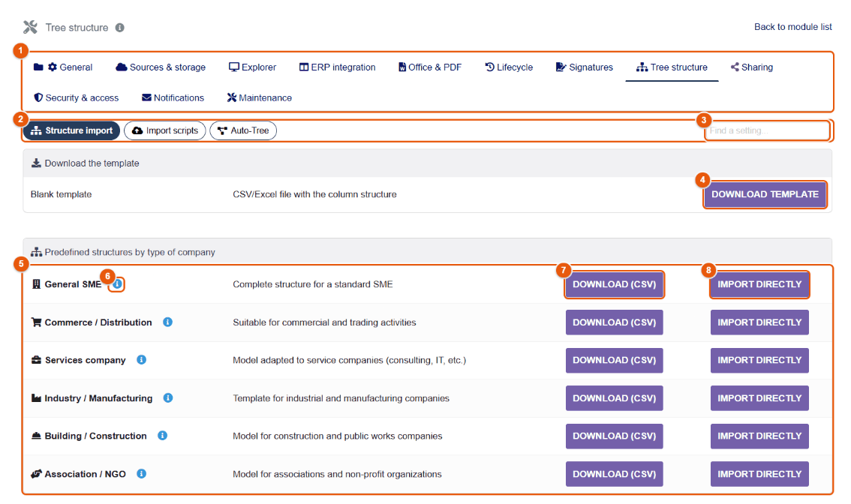Open the General settings tab
Image resolution: width=851 pixels, height=504 pixels.
click(63, 67)
